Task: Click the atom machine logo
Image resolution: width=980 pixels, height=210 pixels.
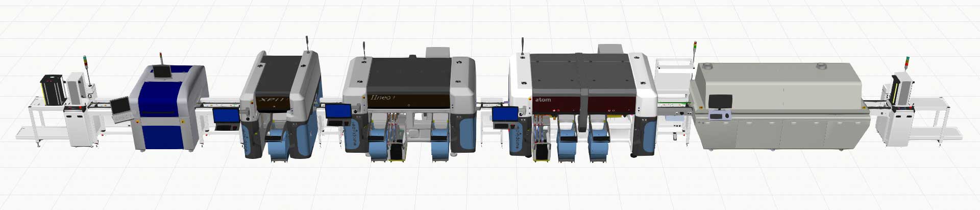Action: pos(543,100)
